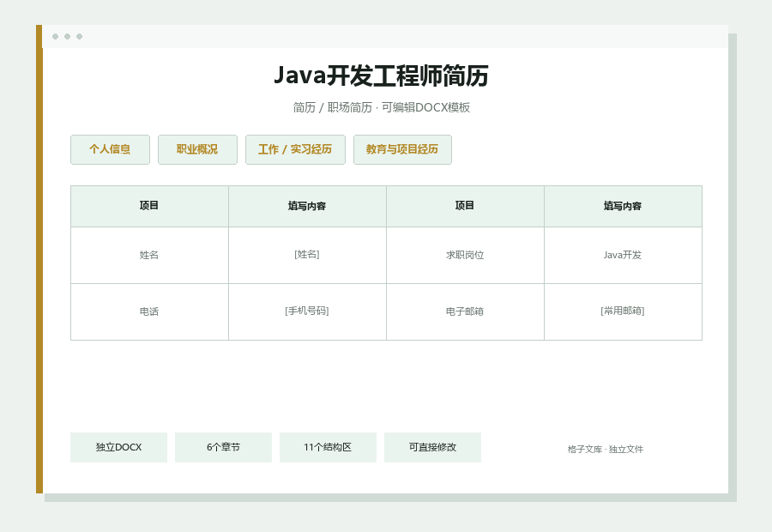
Task: Select the 姓名 label cell
Action: (149, 255)
